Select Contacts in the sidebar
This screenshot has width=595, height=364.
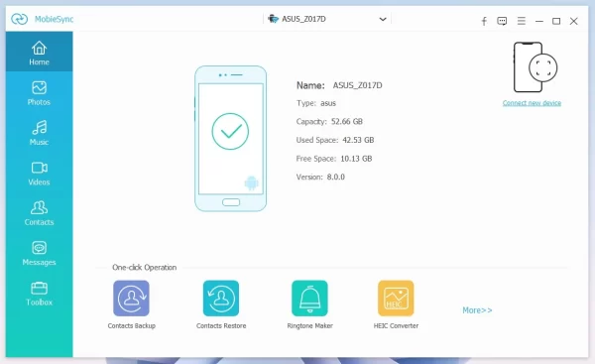click(x=39, y=213)
